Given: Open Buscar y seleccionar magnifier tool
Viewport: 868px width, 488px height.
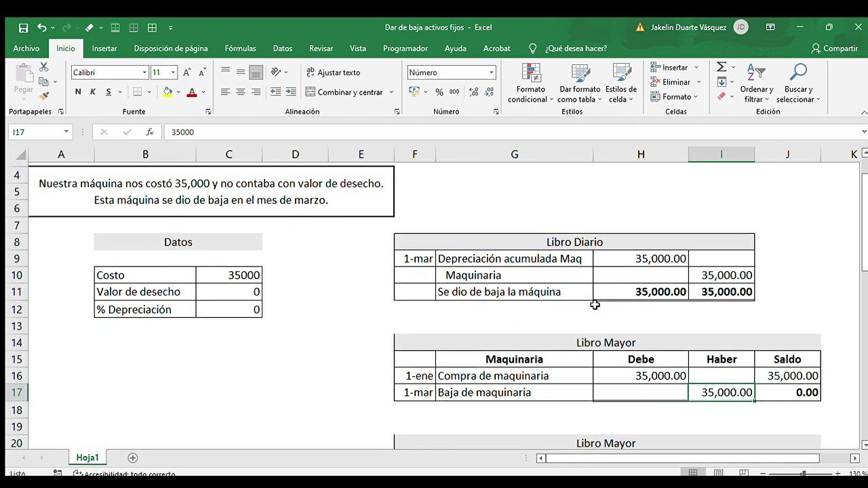Looking at the screenshot, I should 799,83.
